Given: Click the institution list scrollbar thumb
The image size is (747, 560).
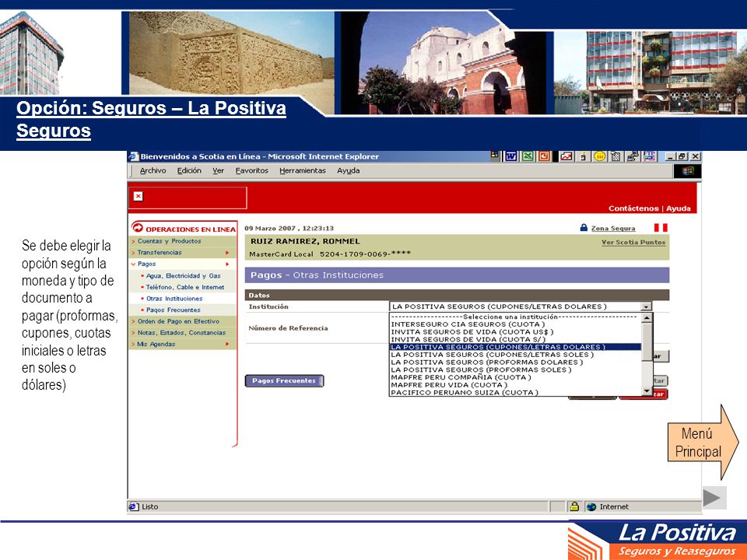Looking at the screenshot, I should [647, 341].
